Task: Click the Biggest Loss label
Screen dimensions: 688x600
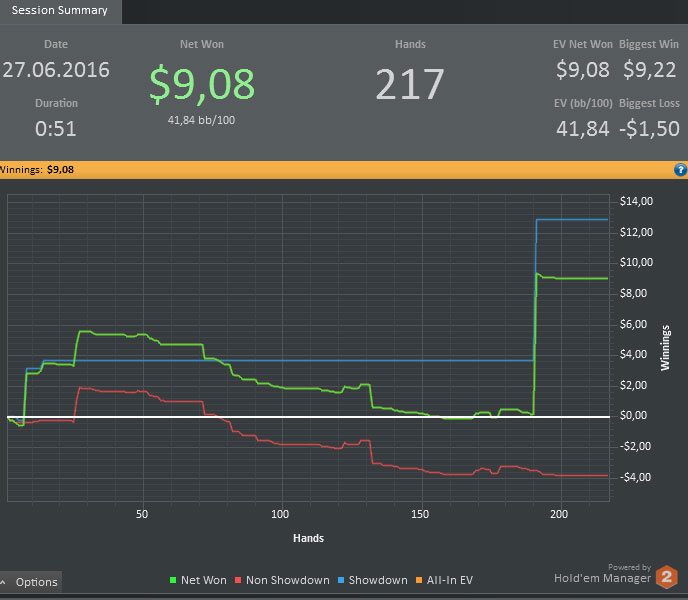Action: [x=649, y=103]
